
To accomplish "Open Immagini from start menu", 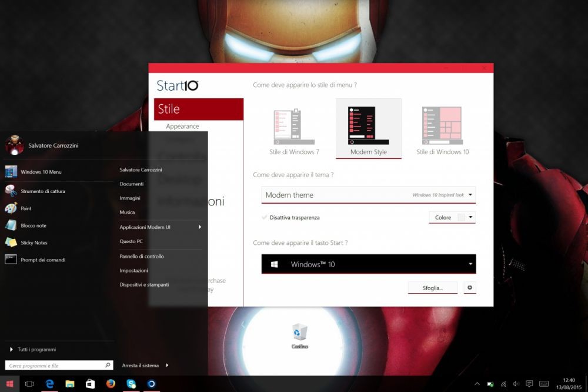I will 130,198.
